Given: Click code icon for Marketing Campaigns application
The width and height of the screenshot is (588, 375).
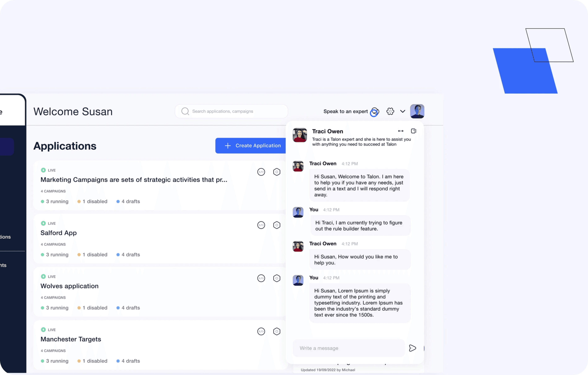Looking at the screenshot, I should tap(261, 172).
